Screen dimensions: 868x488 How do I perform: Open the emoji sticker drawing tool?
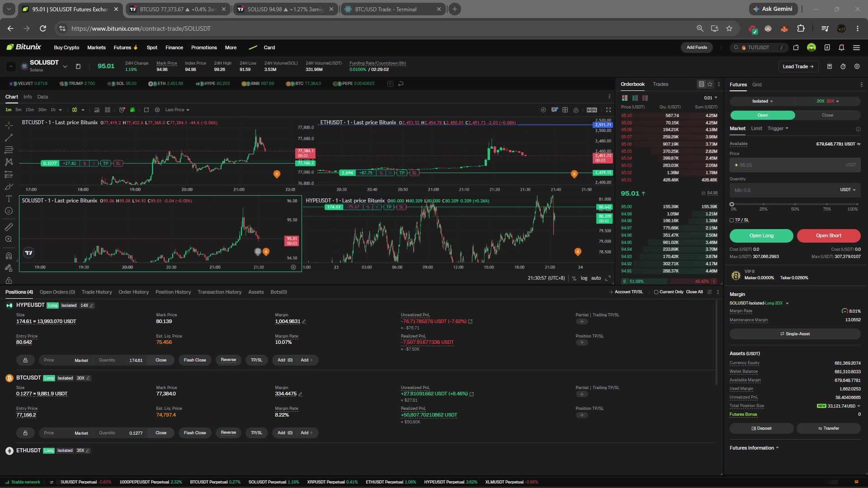point(9,211)
